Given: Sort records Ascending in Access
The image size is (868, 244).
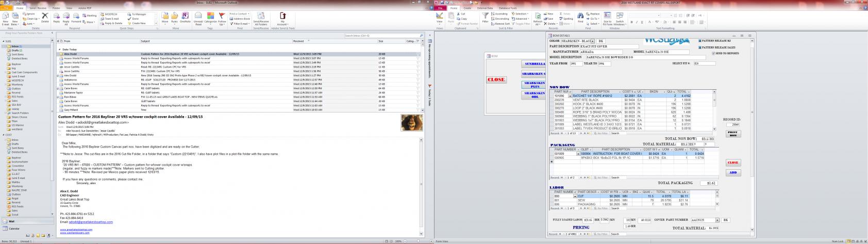Looking at the screenshot, I should [x=499, y=14].
